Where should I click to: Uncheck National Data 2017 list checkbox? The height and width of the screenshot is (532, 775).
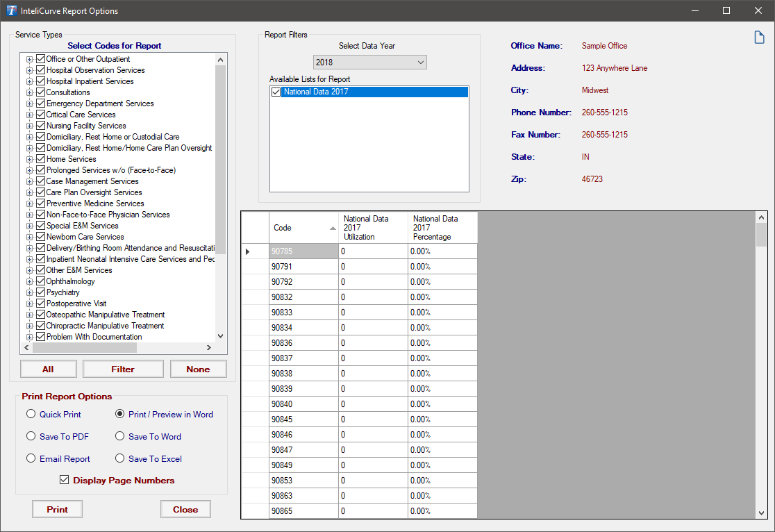click(x=276, y=92)
